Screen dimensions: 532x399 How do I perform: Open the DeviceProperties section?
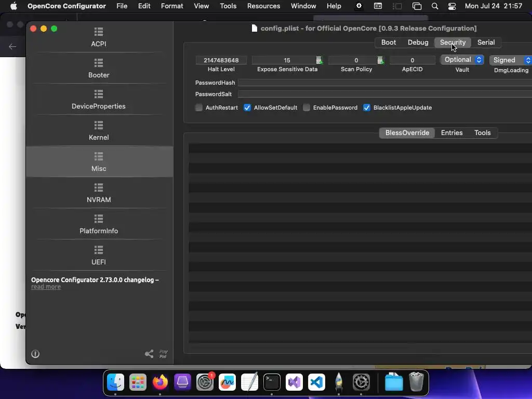[x=99, y=100]
